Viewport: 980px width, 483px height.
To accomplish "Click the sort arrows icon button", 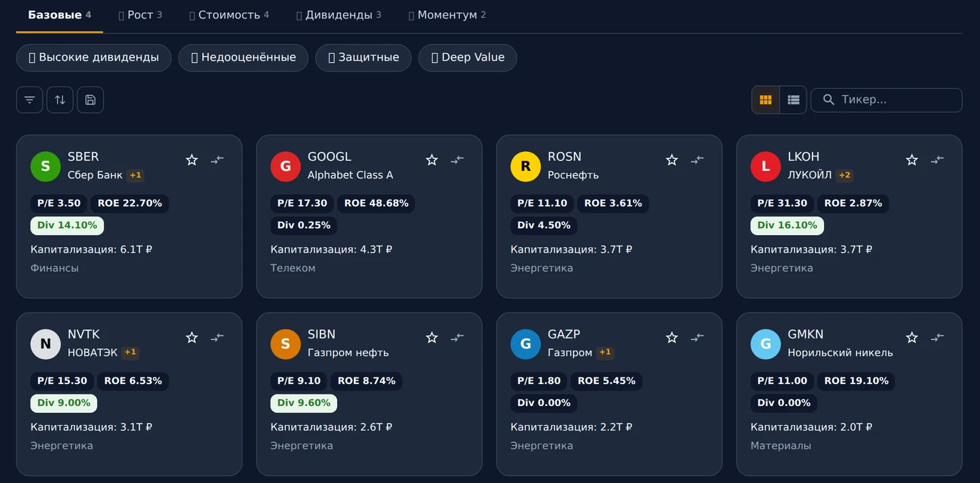I will pyautogui.click(x=60, y=100).
